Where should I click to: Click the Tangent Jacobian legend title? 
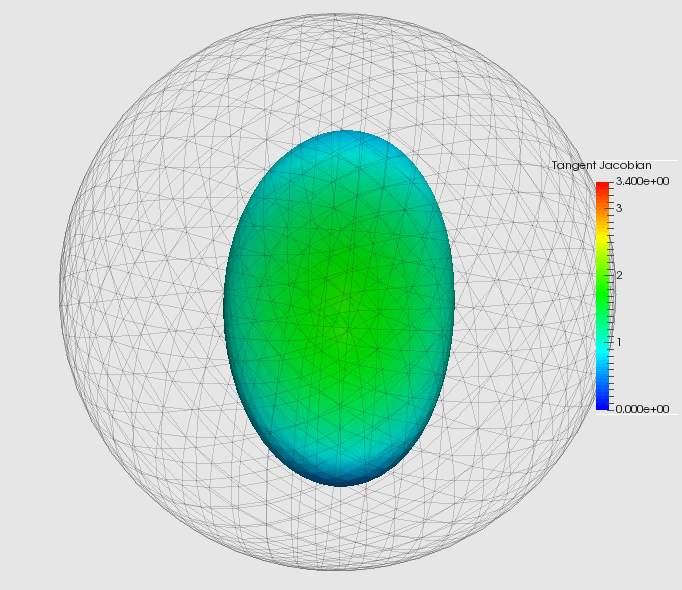602,166
